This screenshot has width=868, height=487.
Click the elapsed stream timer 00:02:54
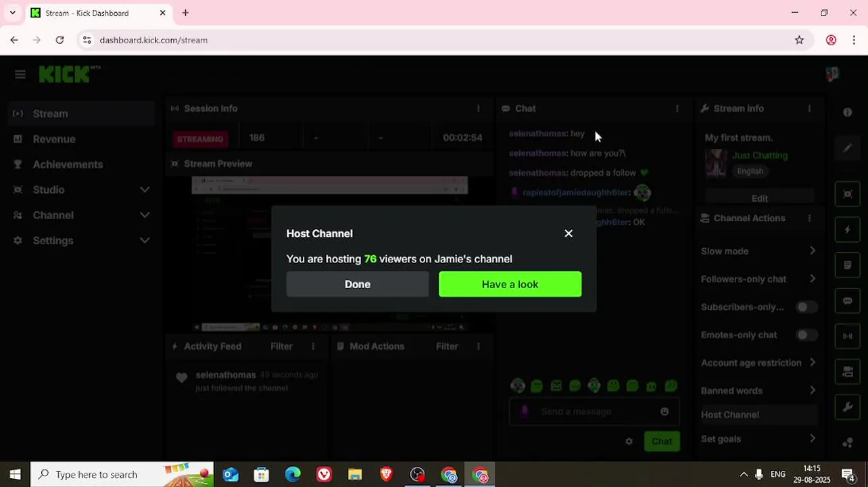tap(462, 137)
